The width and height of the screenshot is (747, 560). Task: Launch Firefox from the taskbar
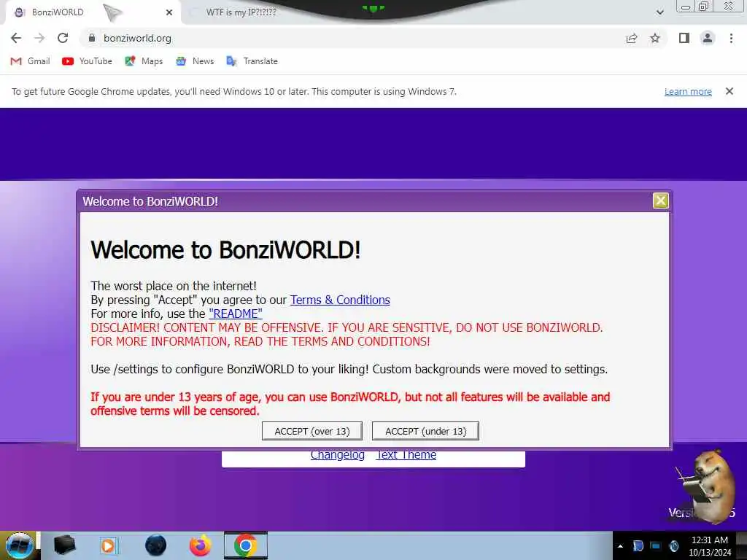(201, 545)
